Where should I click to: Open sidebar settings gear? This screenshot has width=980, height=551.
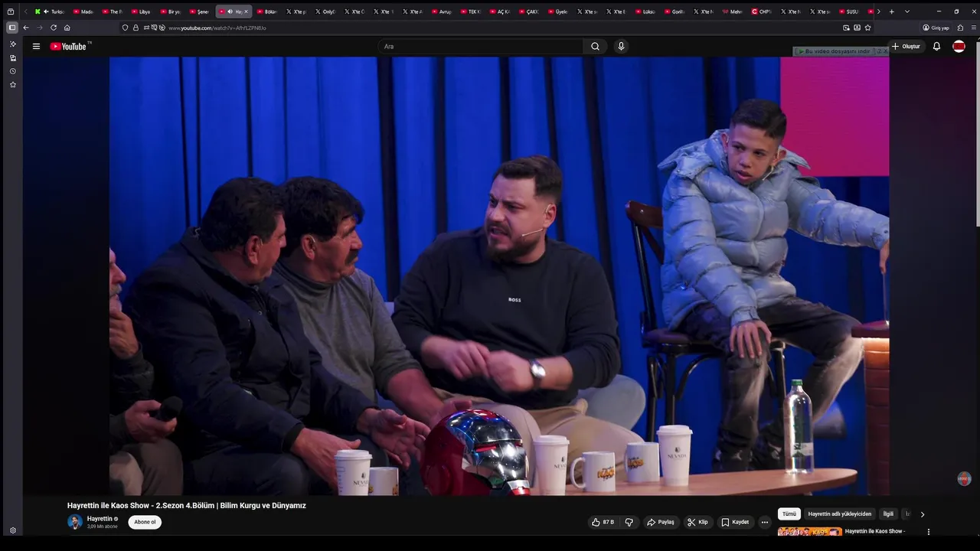coord(12,530)
